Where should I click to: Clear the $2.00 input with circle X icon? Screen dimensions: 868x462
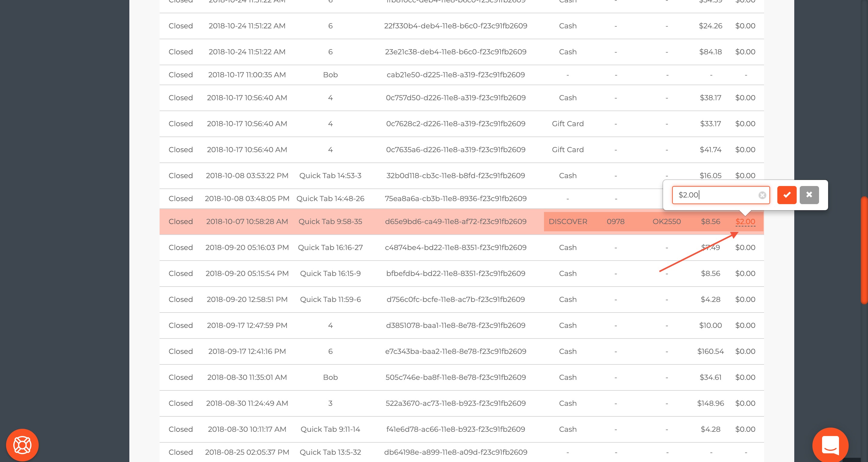pyautogui.click(x=762, y=195)
